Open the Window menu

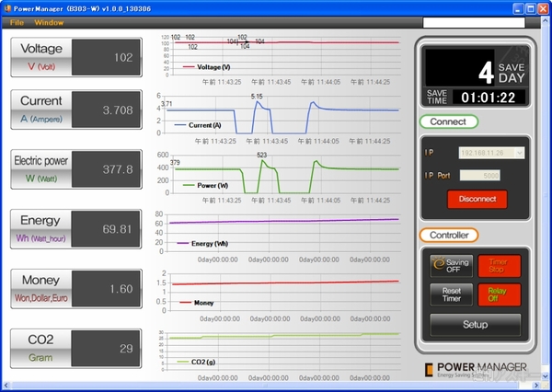point(49,22)
